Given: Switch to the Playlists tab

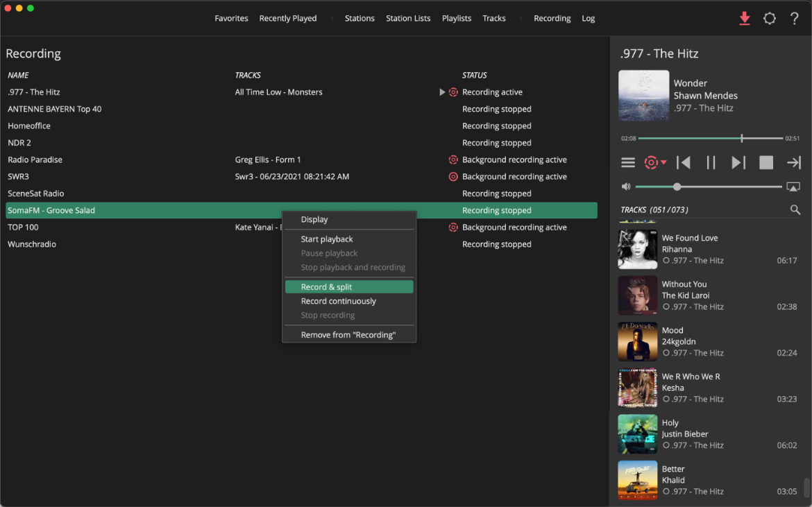Looking at the screenshot, I should [456, 18].
